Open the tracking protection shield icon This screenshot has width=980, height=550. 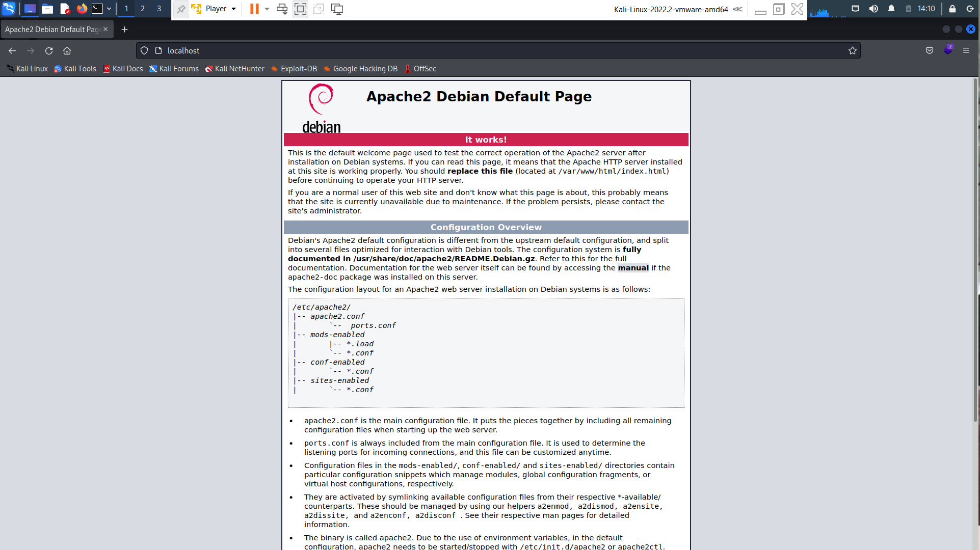point(144,50)
